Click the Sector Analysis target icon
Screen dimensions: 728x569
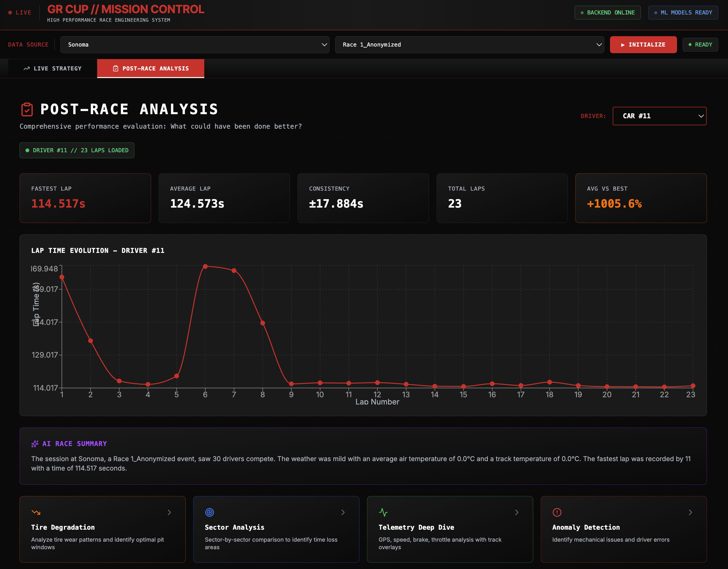tap(209, 512)
